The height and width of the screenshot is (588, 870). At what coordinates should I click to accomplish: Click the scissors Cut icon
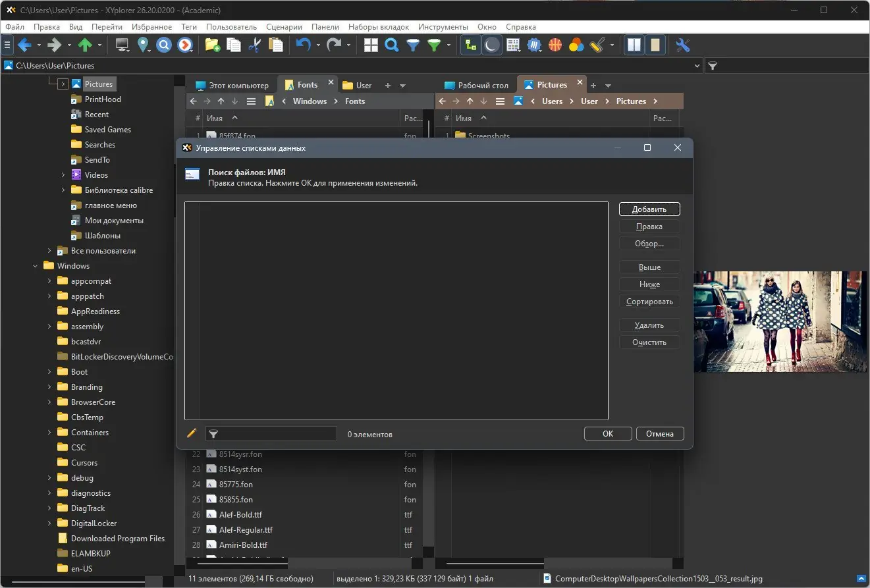(x=255, y=45)
